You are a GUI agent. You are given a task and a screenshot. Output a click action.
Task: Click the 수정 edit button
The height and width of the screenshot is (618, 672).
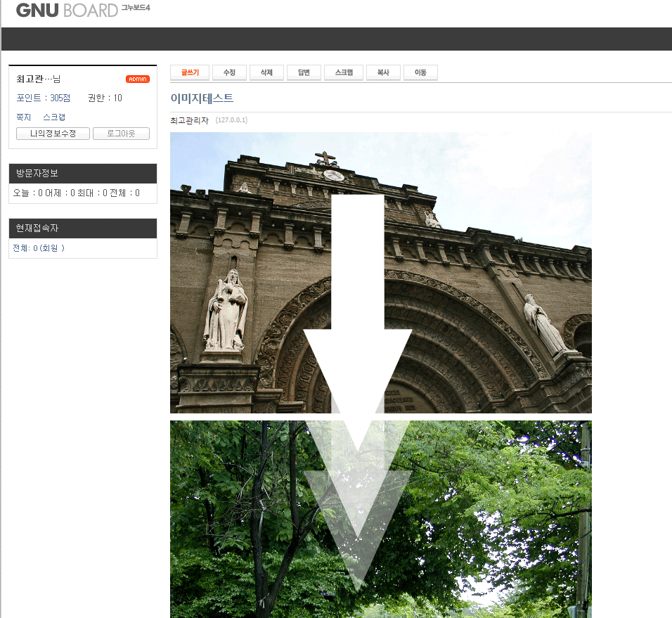coord(229,72)
